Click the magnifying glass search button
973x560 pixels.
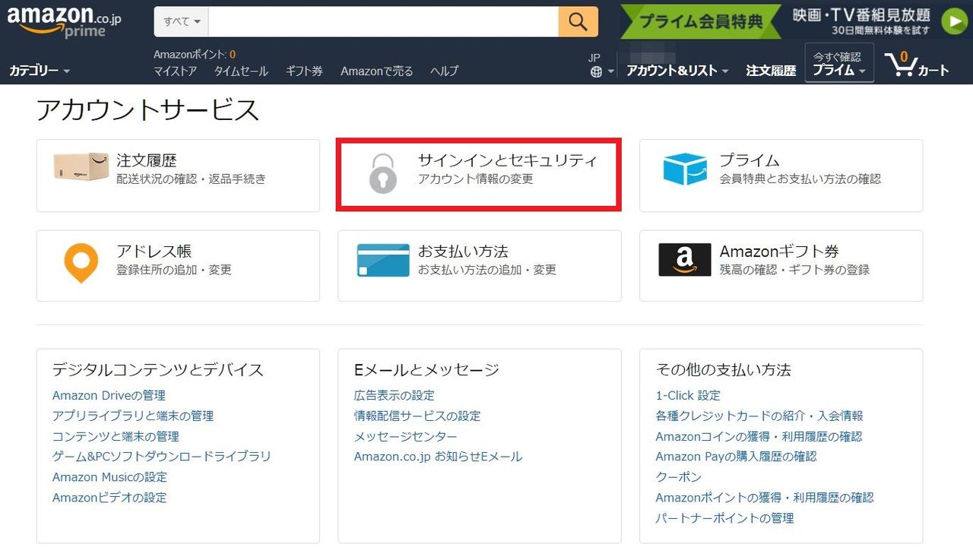tap(578, 22)
